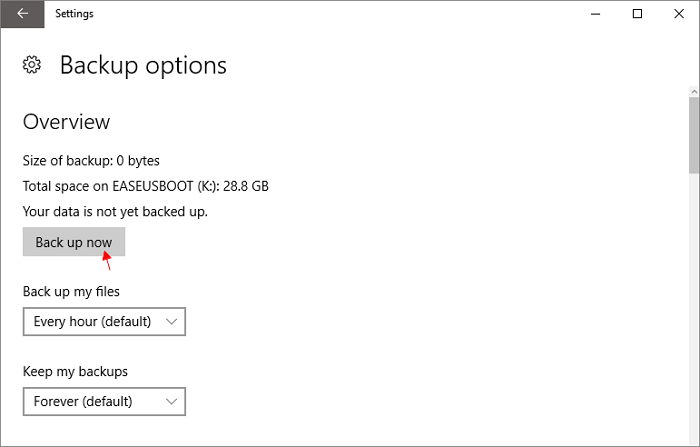Click the gear icon beside Backup options

click(32, 65)
